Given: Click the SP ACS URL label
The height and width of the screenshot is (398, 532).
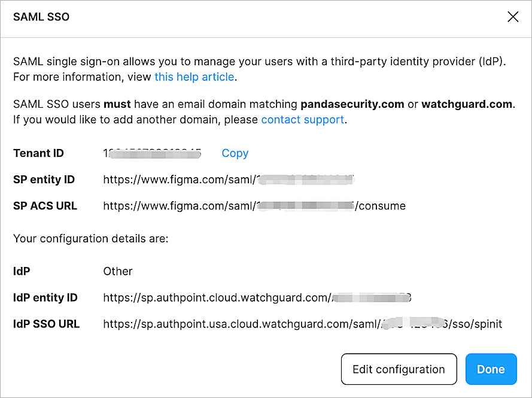Looking at the screenshot, I should click(45, 206).
